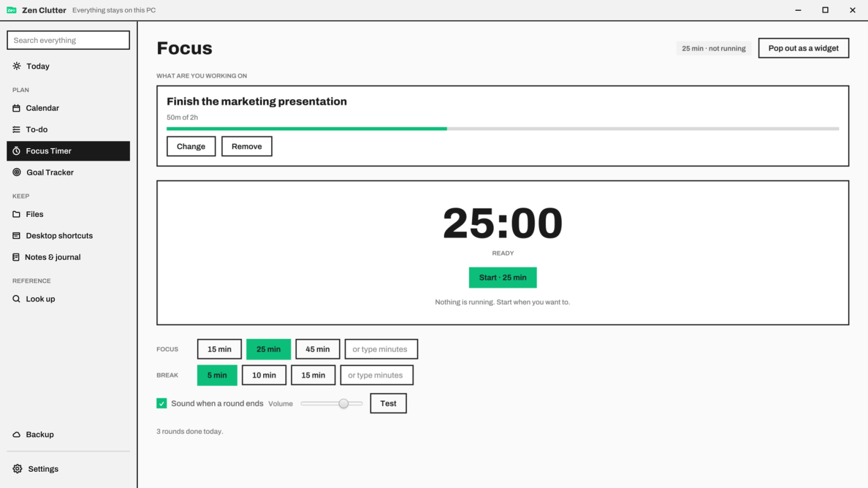This screenshot has width=868, height=488.
Task: Click Change task button
Action: coord(191,146)
